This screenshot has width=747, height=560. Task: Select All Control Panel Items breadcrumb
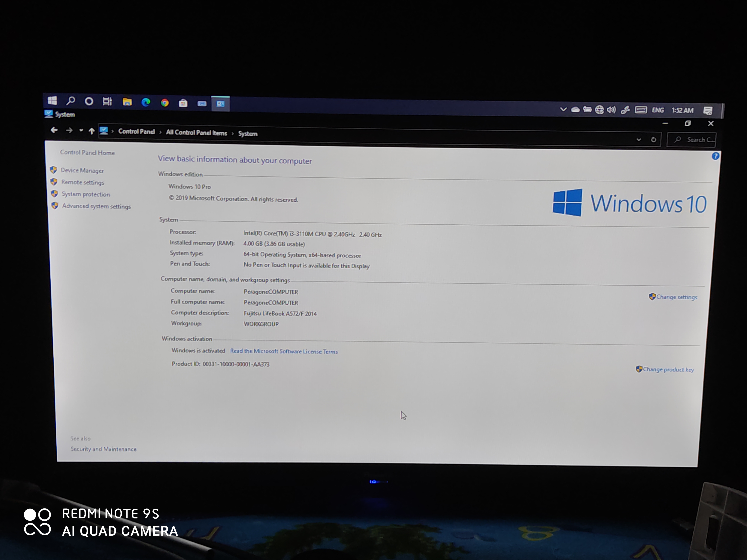(x=196, y=133)
